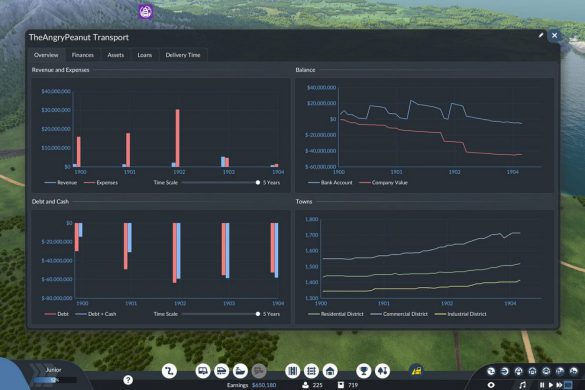Image resolution: width=585 pixels, height=390 pixels.
Task: Toggle the third map layer icon
Action: coord(519,371)
